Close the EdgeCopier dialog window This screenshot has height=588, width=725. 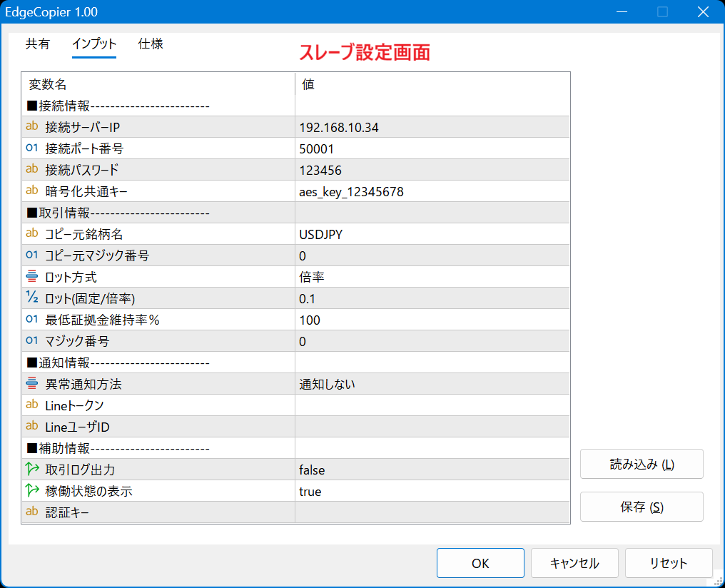pyautogui.click(x=704, y=12)
